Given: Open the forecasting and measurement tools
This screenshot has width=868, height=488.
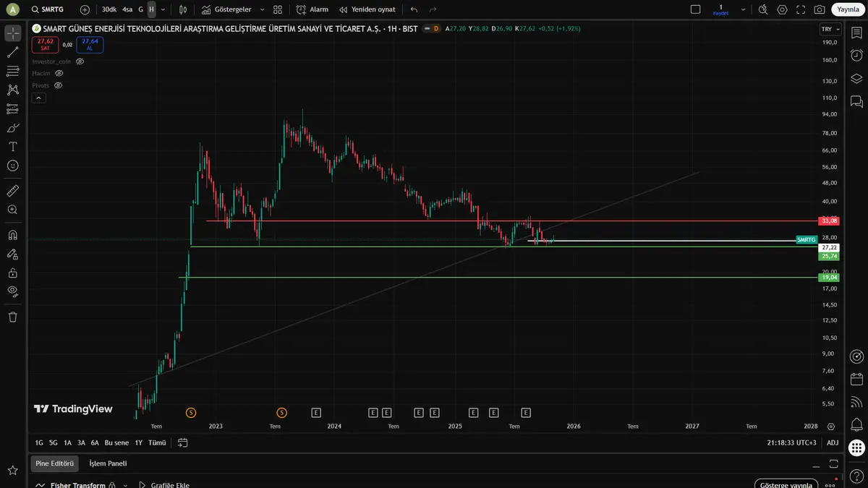Looking at the screenshot, I should [13, 108].
